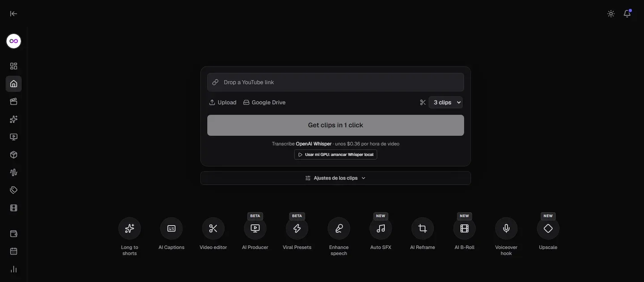Click the infinity logo avatar
Screen dimensions: 644x282
(x=14, y=41)
